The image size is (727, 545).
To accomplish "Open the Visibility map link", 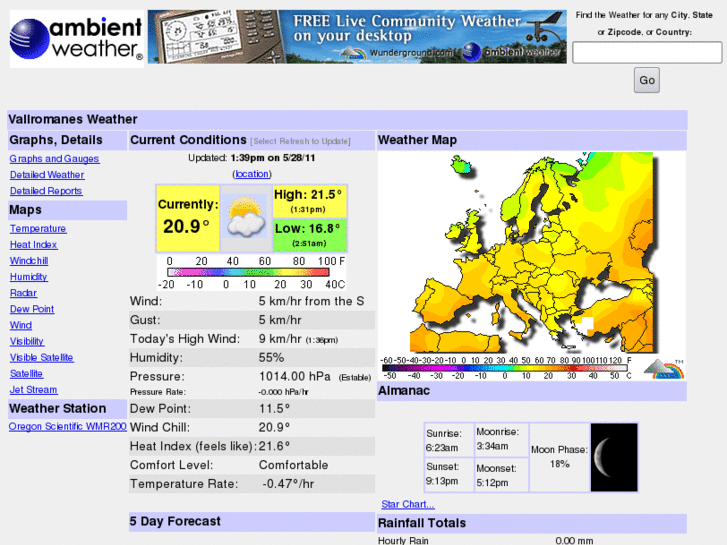I will click(x=27, y=341).
